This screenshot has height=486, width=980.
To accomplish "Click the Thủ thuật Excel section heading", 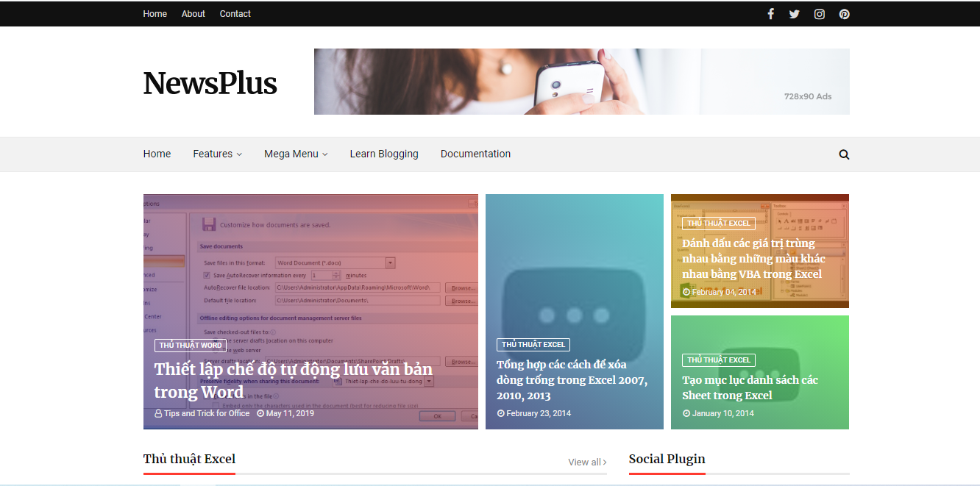I will pos(189,459).
